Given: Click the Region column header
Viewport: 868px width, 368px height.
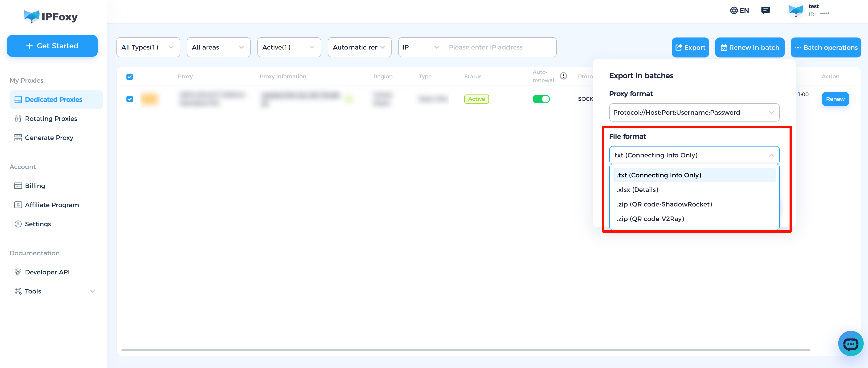Looking at the screenshot, I should click(x=382, y=76).
